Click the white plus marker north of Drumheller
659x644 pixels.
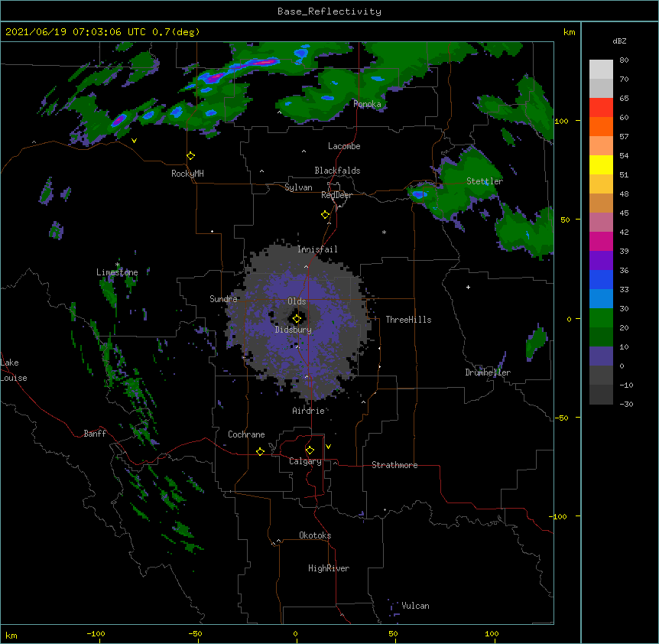tap(468, 287)
